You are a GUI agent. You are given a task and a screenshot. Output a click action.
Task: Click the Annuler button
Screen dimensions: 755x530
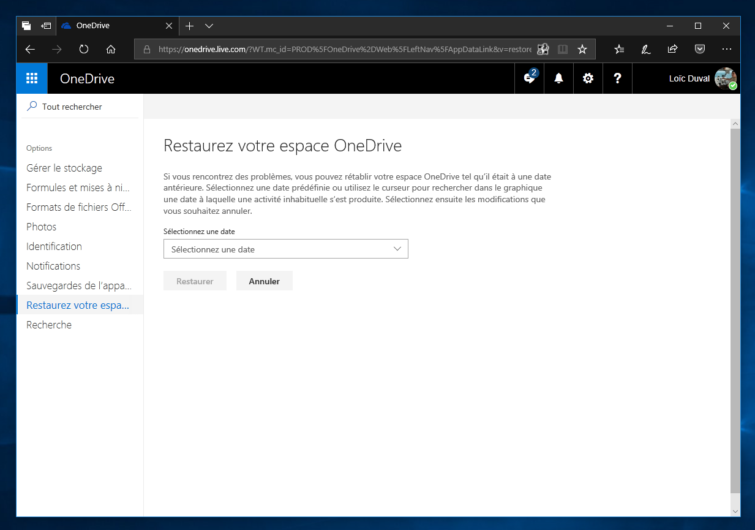tap(264, 281)
